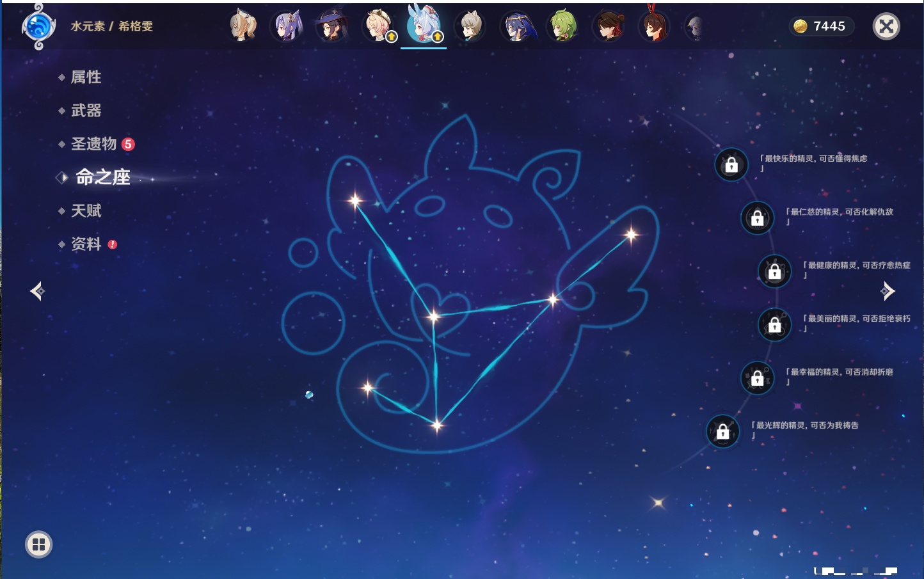The height and width of the screenshot is (579, 924).
Task: Read constellation 最健康的精灵,可否疗愈热症
Action: pos(857,269)
